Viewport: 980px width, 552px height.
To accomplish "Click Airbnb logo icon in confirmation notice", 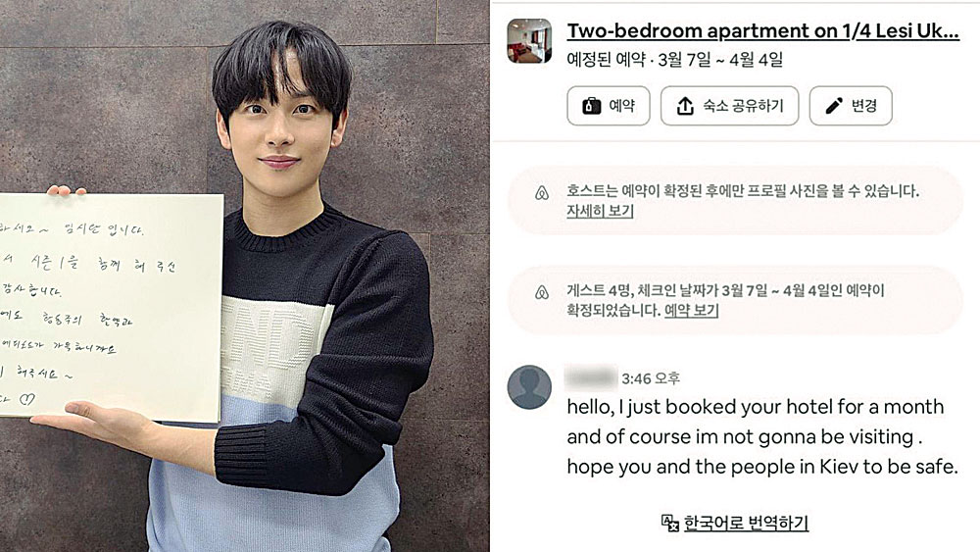I will [542, 292].
